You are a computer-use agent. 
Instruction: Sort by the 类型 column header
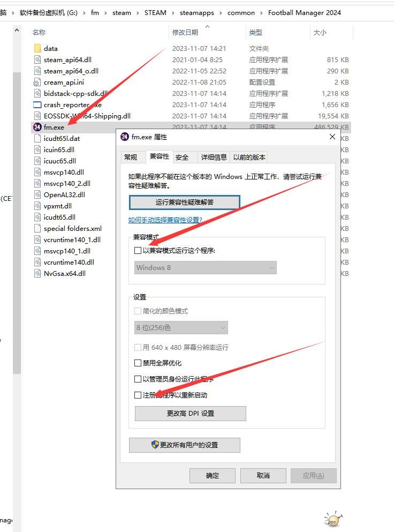[x=256, y=32]
